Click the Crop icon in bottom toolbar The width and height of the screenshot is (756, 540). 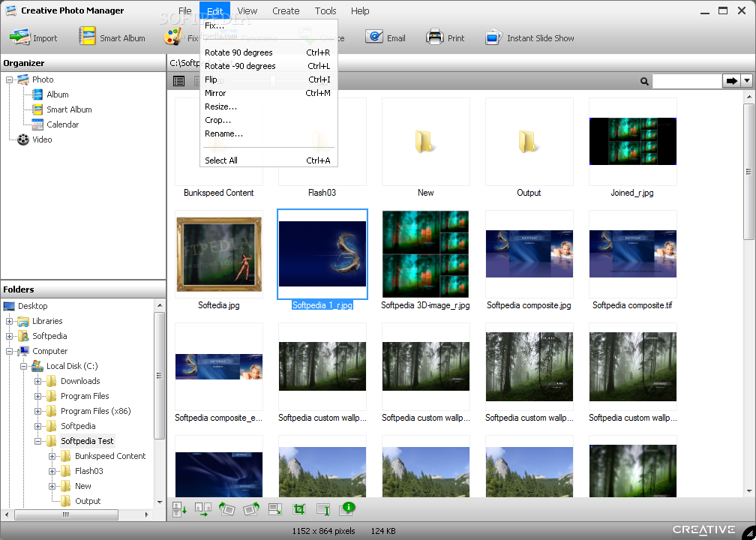[299, 508]
